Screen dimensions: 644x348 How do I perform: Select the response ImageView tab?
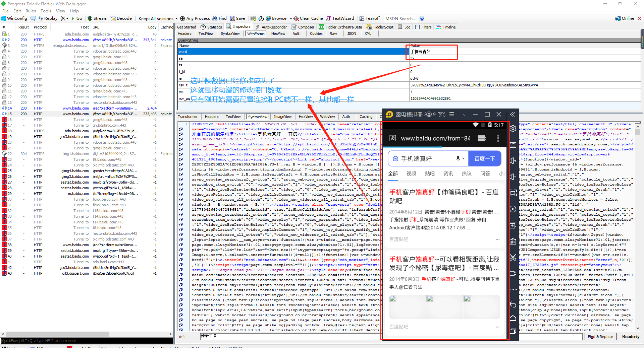(x=283, y=117)
